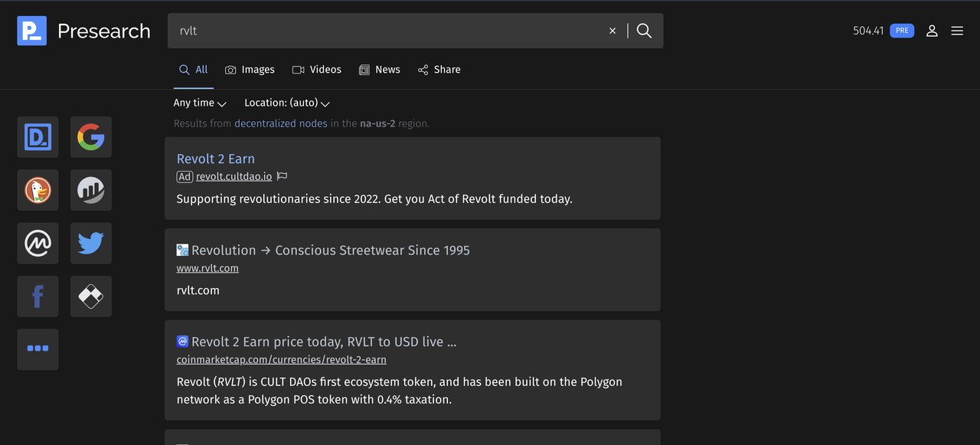Open the user account icon
Screen dimensions: 980x445
932,31
